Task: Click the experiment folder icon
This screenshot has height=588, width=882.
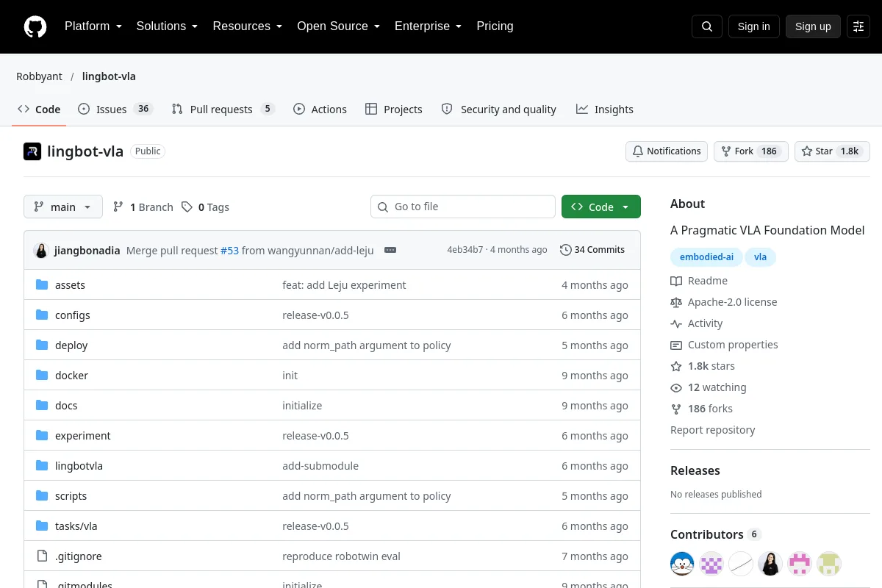Action: (42, 436)
